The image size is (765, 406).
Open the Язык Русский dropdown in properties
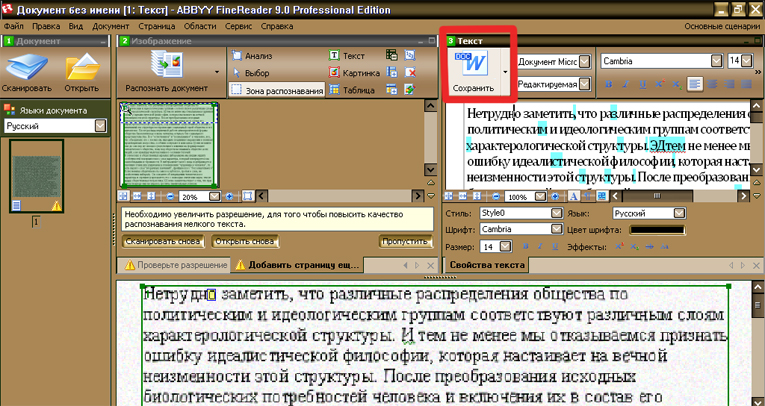pyautogui.click(x=679, y=213)
